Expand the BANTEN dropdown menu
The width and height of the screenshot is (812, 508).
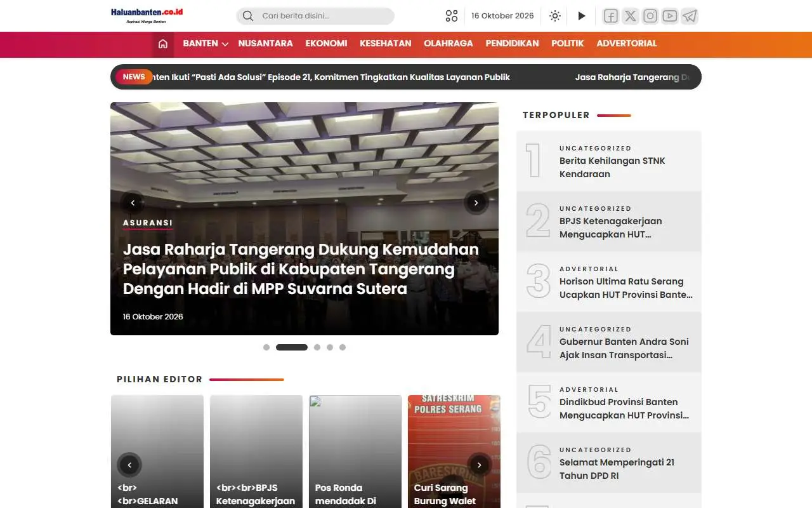(206, 43)
